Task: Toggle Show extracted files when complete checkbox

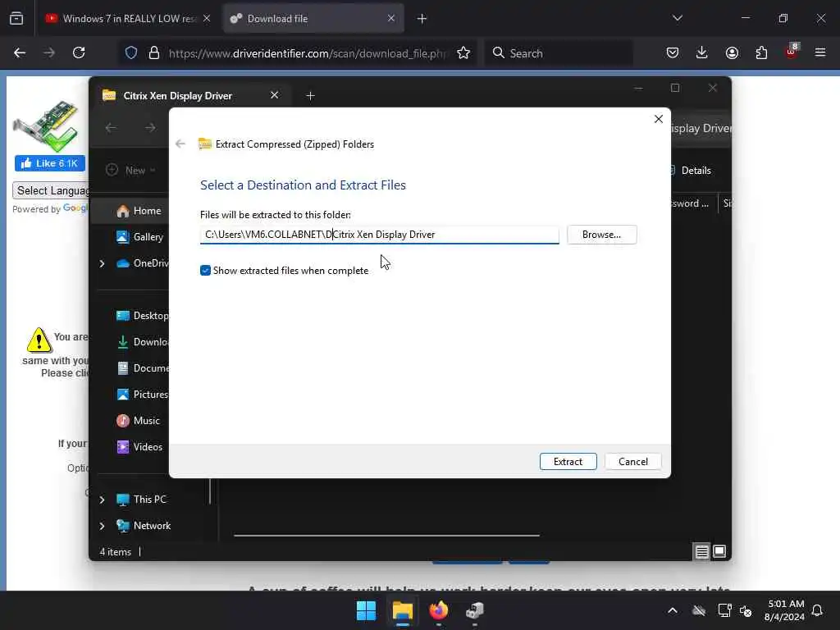Action: click(205, 271)
